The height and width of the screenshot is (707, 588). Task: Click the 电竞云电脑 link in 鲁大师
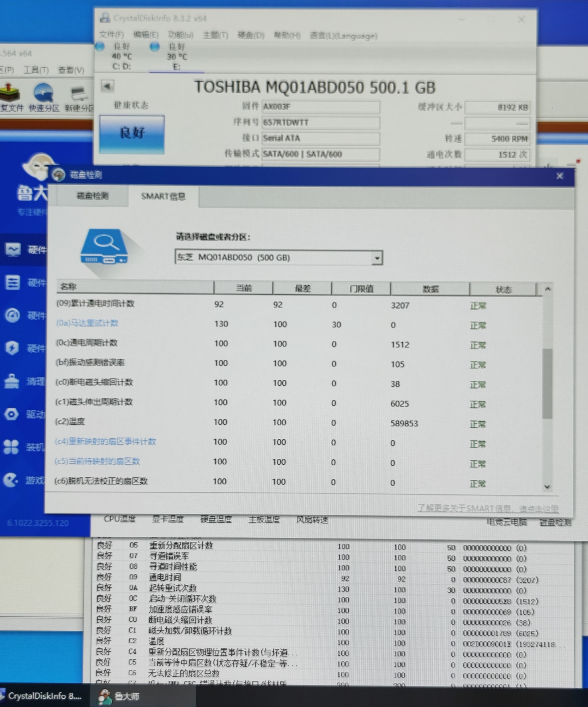(507, 522)
